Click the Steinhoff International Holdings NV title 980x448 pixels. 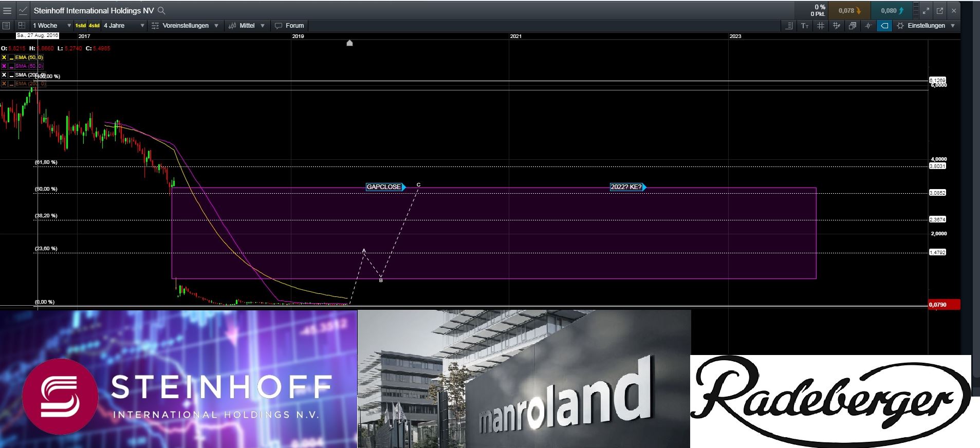tap(94, 10)
